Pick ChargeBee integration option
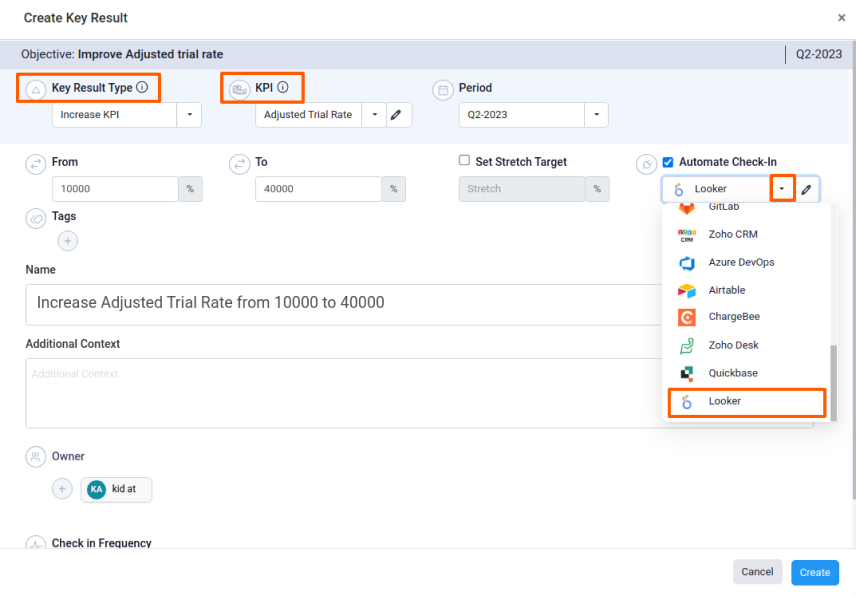Viewport: 856px width, 595px height. click(747, 317)
